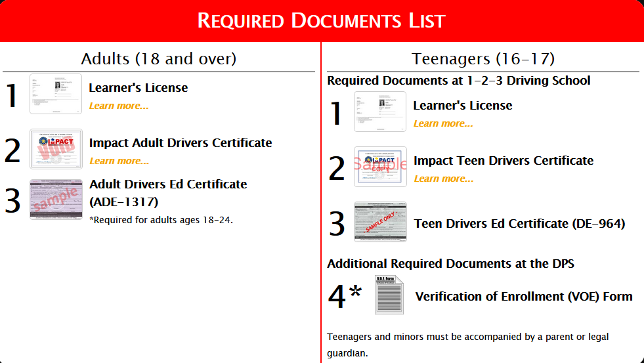Click the VOE Form document icon
Viewport: 644px width, 363px height.
pos(389,295)
